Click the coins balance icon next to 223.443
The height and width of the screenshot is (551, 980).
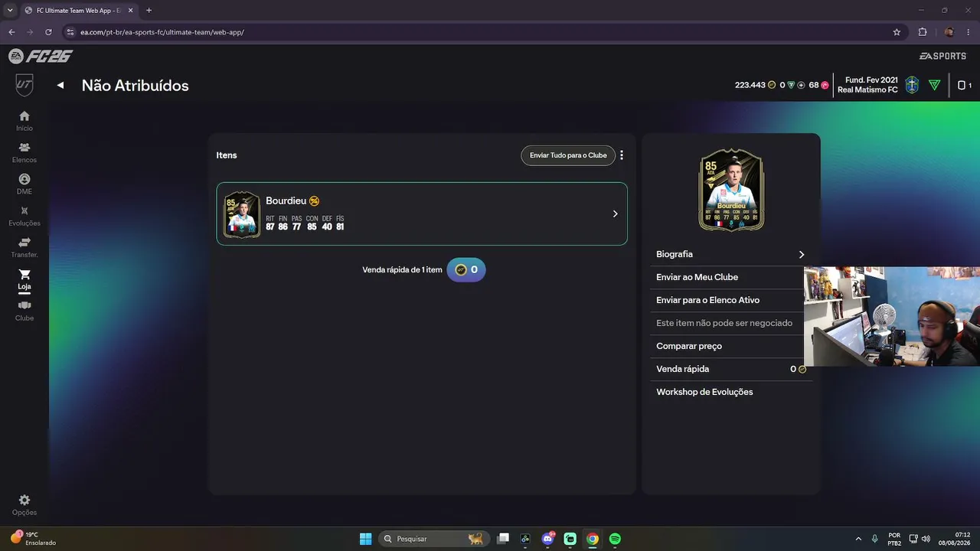click(x=772, y=85)
